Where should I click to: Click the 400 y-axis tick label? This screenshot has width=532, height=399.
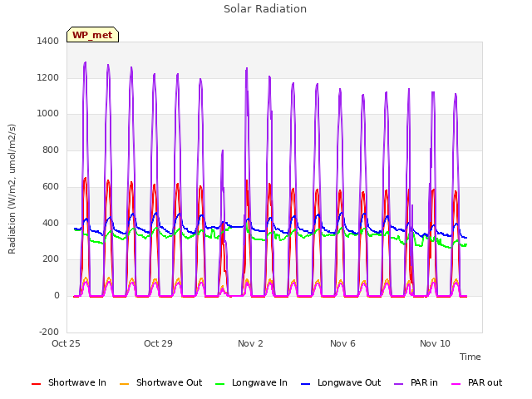point(51,224)
